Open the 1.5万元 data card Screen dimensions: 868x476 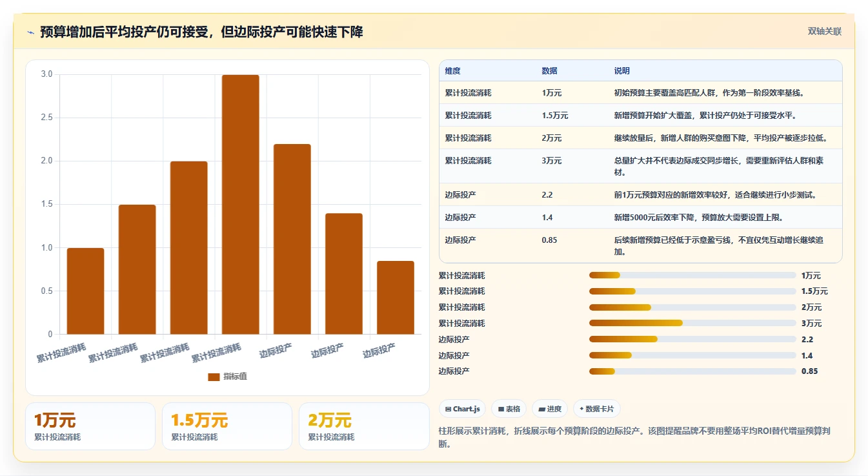[x=227, y=426]
